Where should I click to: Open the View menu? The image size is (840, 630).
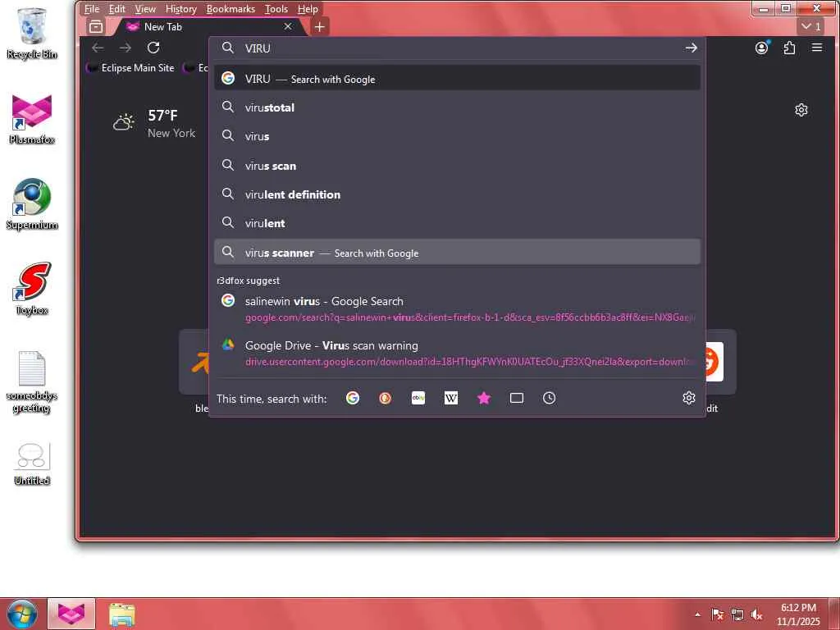pyautogui.click(x=145, y=9)
